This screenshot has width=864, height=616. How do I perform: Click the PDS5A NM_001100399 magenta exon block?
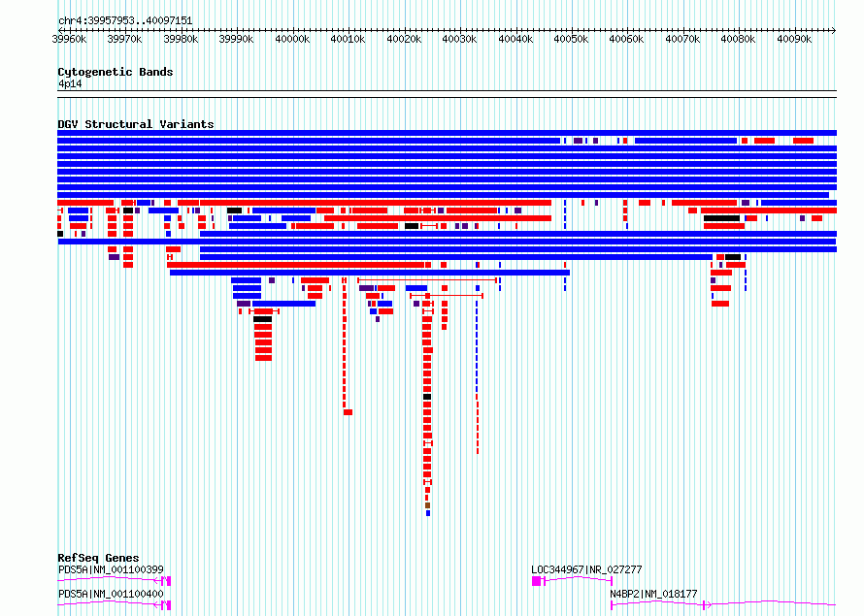tap(169, 581)
